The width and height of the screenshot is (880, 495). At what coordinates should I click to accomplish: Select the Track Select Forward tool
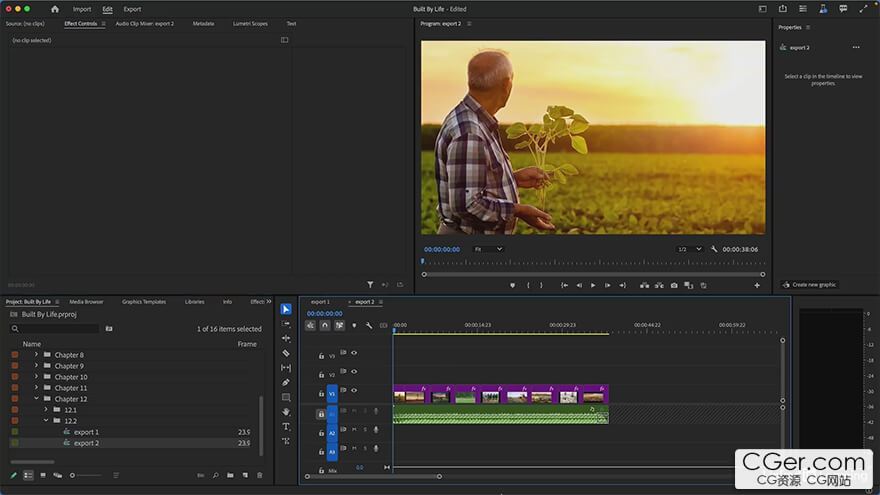pos(286,324)
